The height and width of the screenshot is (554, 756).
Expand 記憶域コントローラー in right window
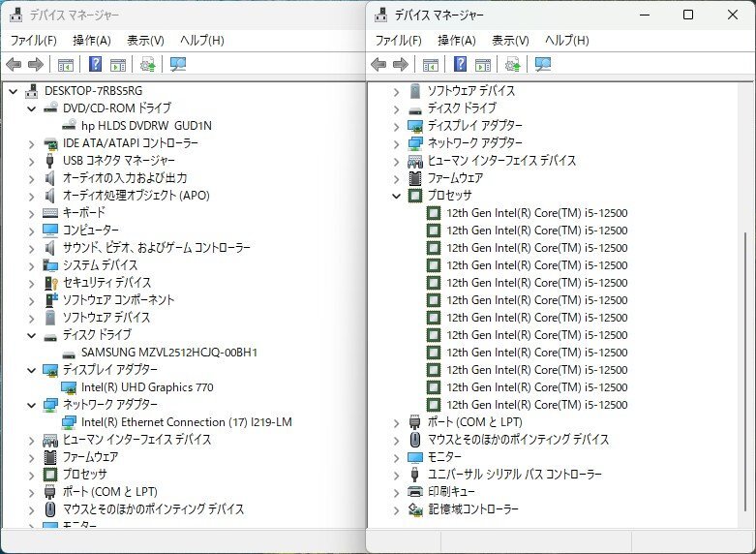(396, 509)
